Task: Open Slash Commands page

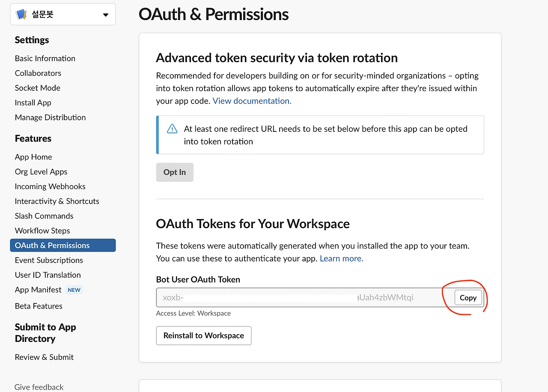Action: pos(44,216)
